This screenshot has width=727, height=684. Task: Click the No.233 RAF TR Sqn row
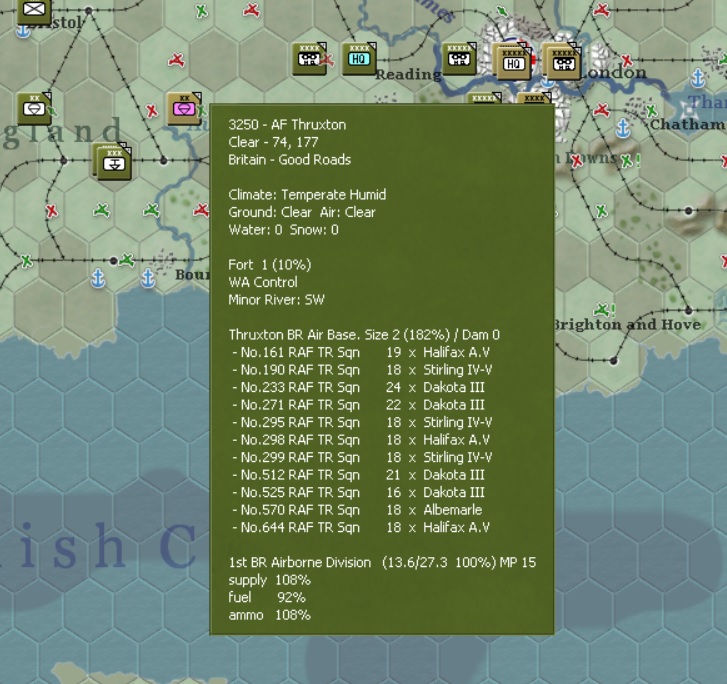[x=358, y=388]
